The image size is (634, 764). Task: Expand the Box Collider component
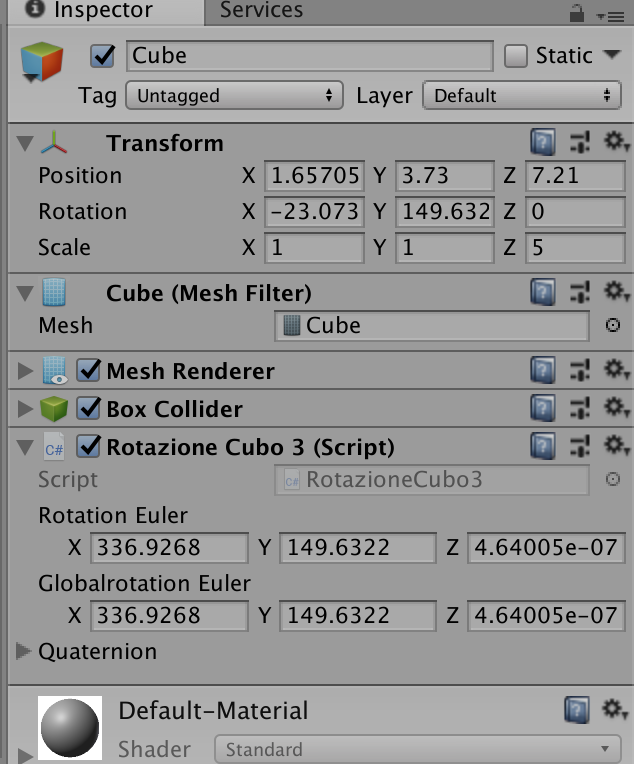click(25, 409)
